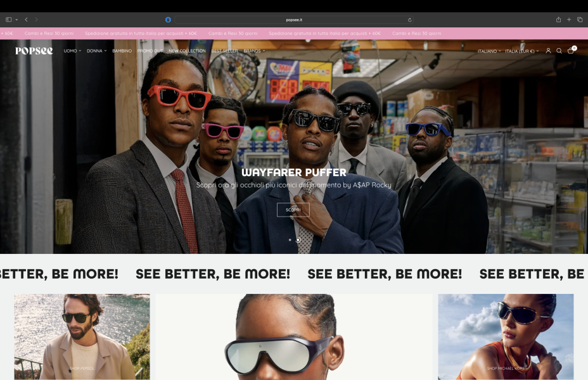Viewport: 588px width, 380px height.
Task: Click the popsee.it address field
Action: pyautogui.click(x=293, y=20)
